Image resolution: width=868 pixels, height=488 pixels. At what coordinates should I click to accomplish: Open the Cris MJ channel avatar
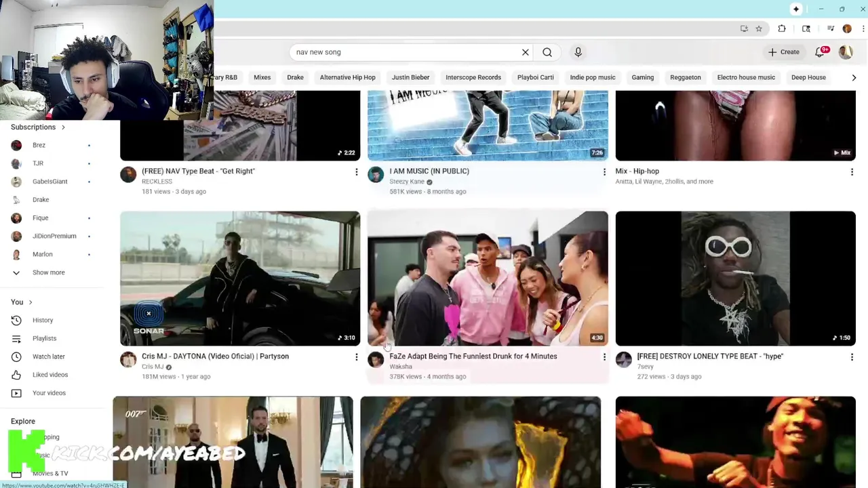(128, 360)
